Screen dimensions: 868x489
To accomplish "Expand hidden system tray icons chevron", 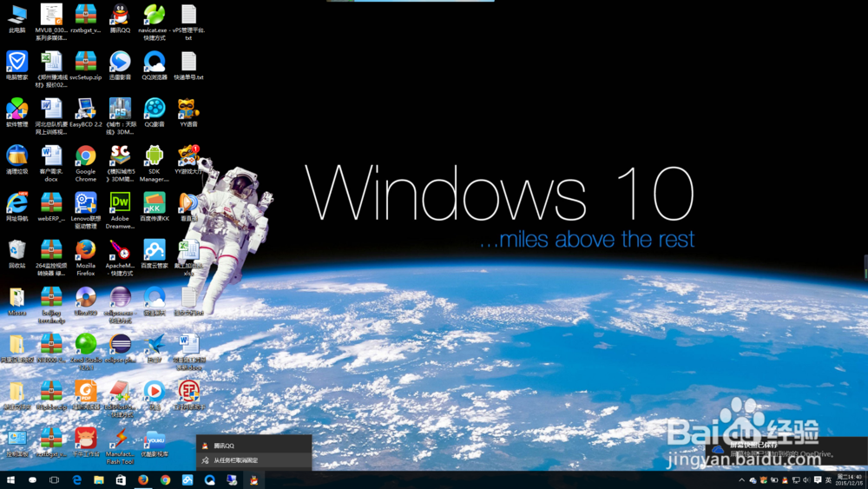I will click(742, 480).
